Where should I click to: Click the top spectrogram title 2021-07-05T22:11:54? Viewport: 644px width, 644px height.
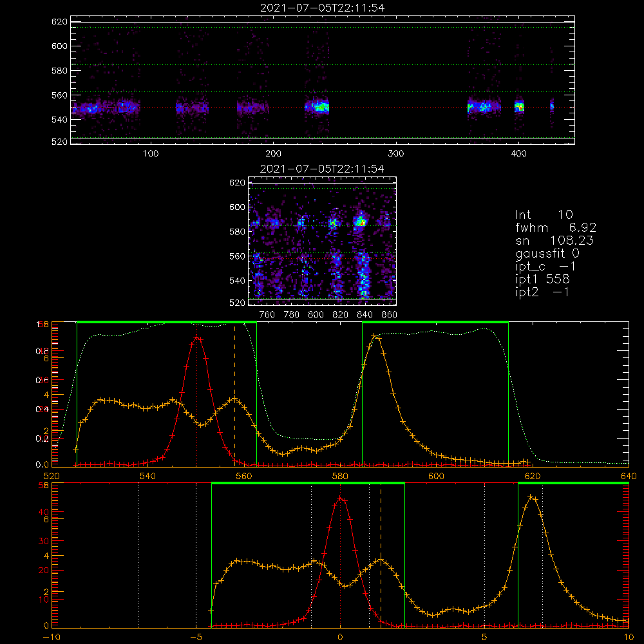pos(323,7)
